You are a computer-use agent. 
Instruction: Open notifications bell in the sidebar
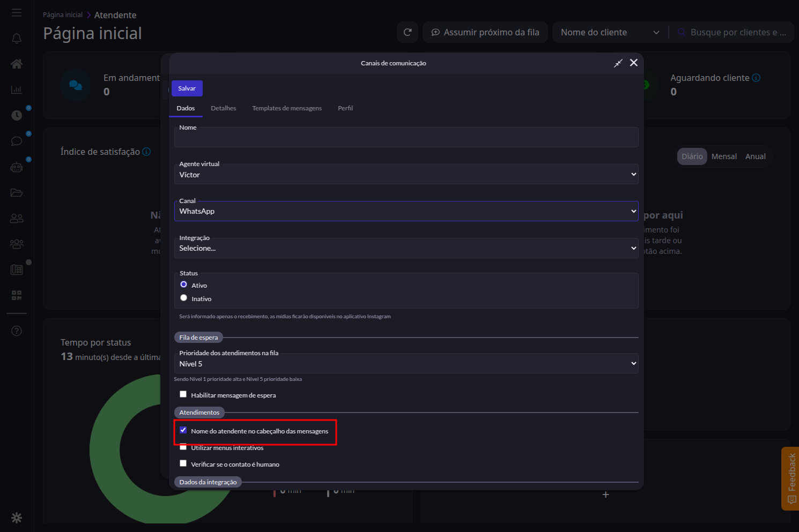point(17,39)
